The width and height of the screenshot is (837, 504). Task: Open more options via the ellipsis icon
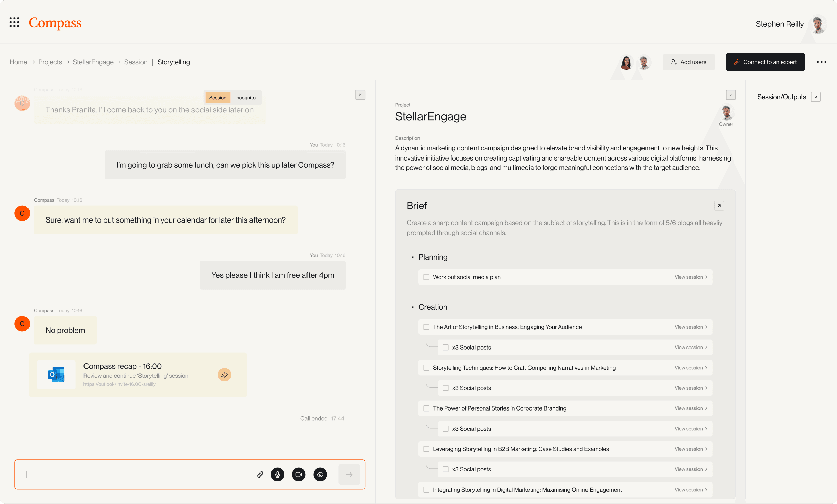point(822,62)
